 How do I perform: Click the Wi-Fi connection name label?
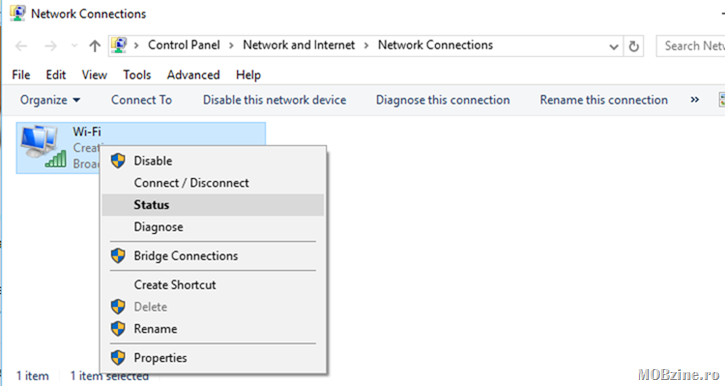coord(87,132)
